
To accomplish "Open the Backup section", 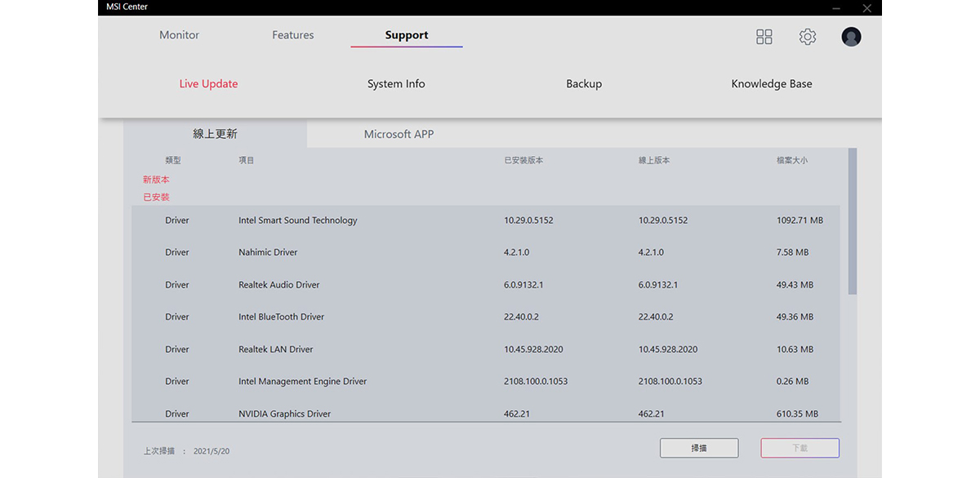I will 584,83.
